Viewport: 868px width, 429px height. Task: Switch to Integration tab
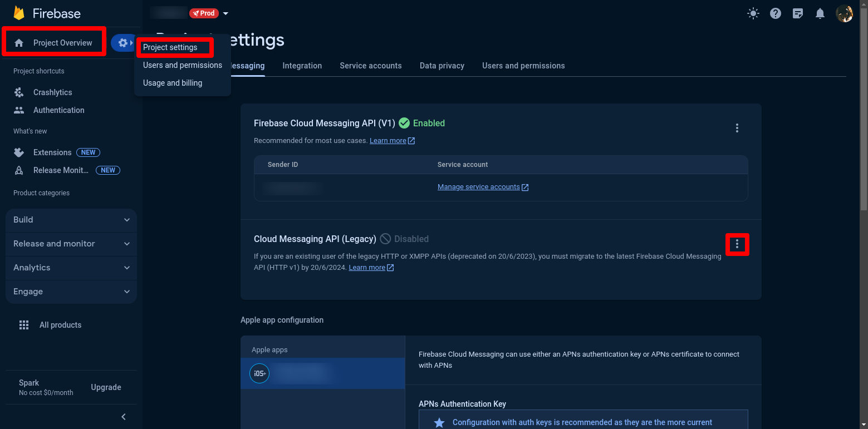coord(302,66)
